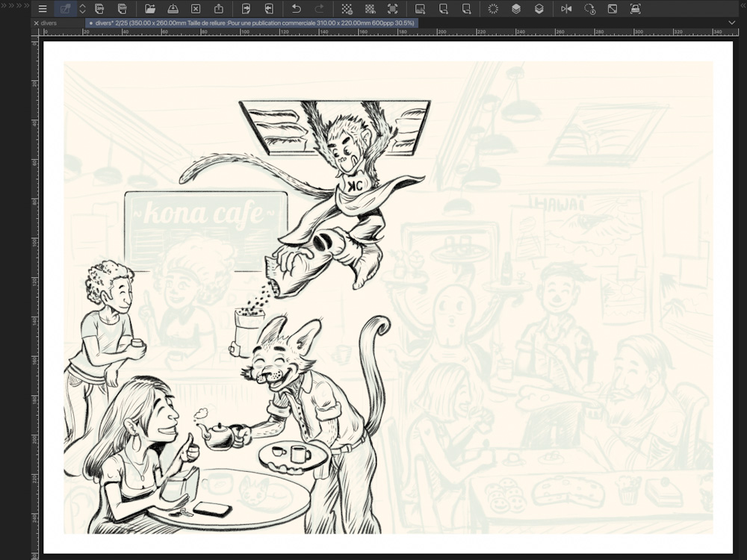Click the redo arrow
Image resolution: width=747 pixels, height=560 pixels.
319,9
